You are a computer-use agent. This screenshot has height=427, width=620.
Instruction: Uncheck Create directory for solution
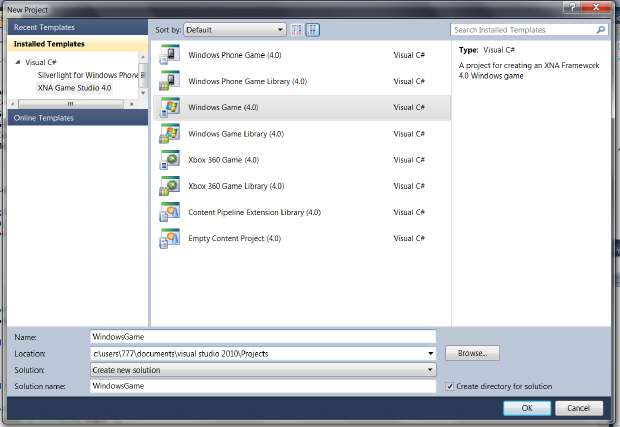(449, 386)
